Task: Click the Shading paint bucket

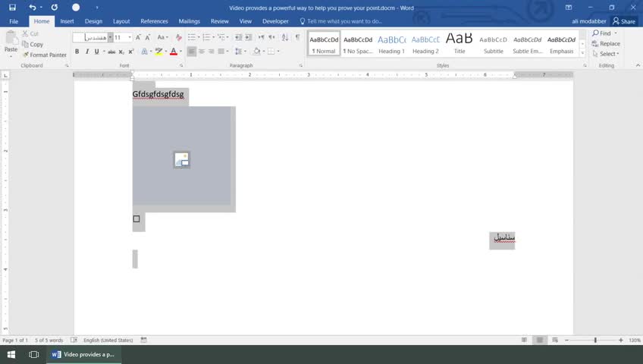Action: (257, 52)
